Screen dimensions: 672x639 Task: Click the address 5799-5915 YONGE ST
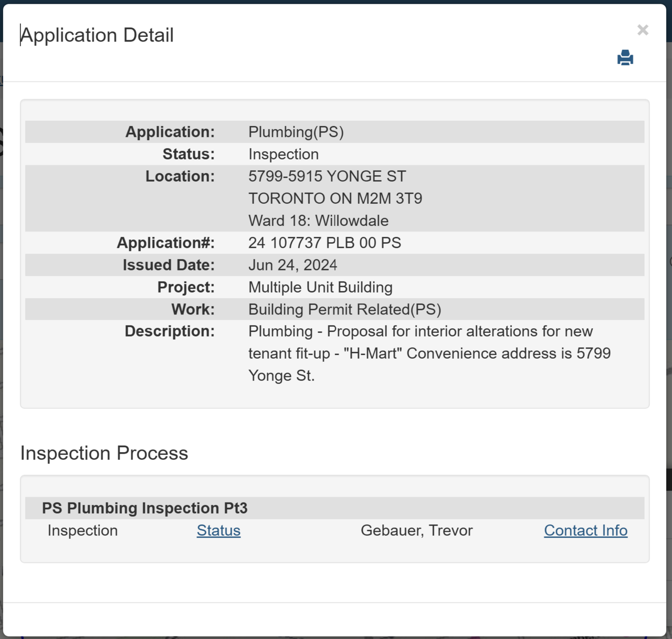click(327, 176)
